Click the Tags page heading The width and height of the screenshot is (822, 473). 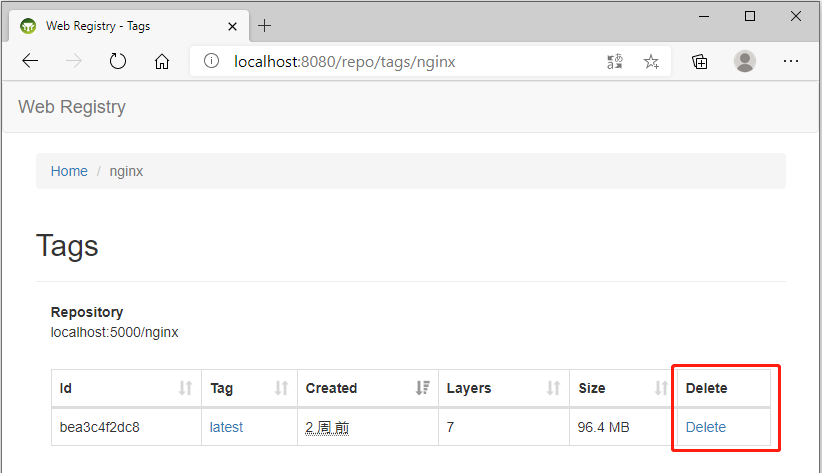67,246
